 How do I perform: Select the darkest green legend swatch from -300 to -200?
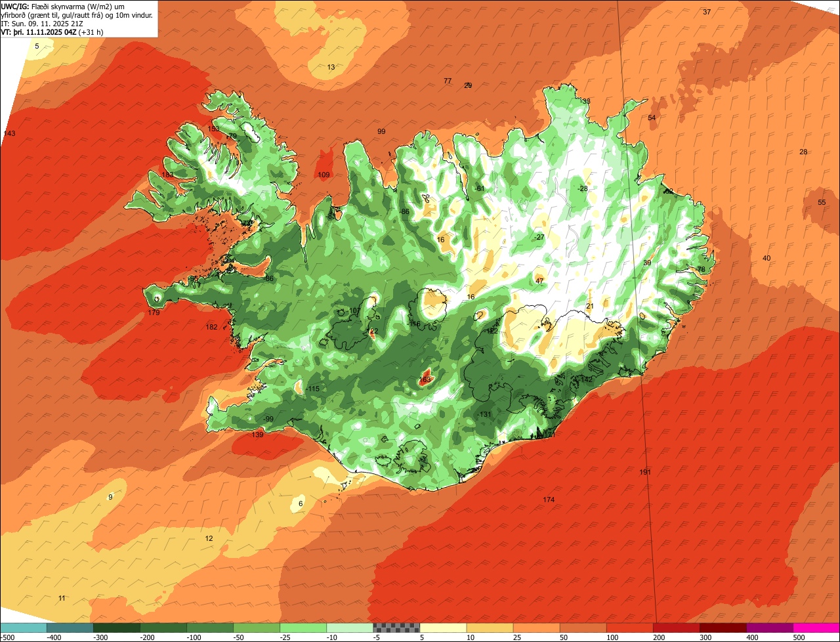pos(116,628)
